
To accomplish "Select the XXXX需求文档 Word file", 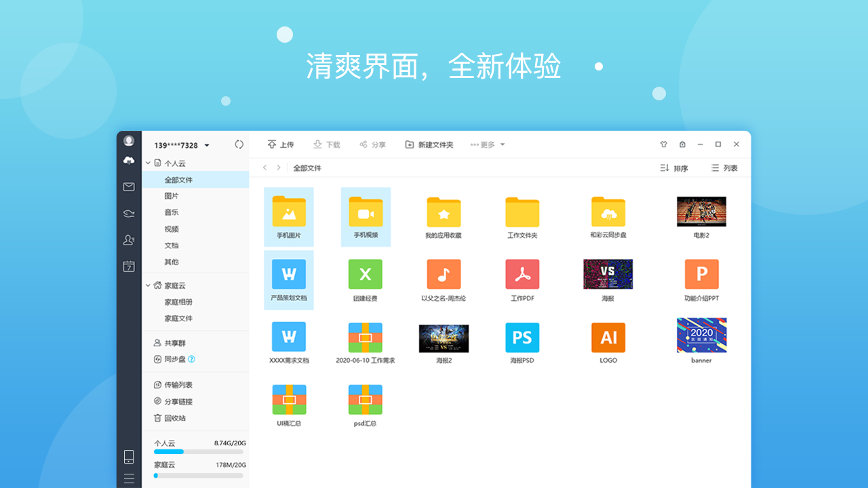I will click(x=289, y=343).
